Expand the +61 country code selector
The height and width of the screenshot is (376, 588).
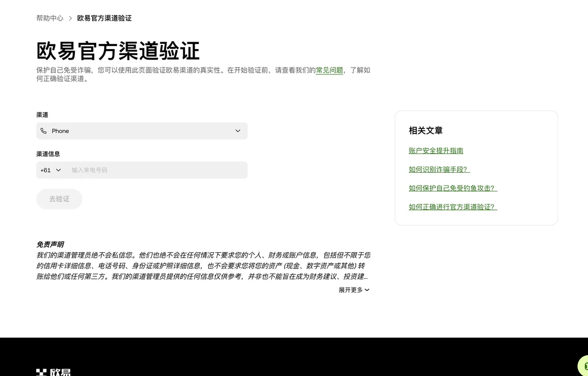[x=51, y=170]
